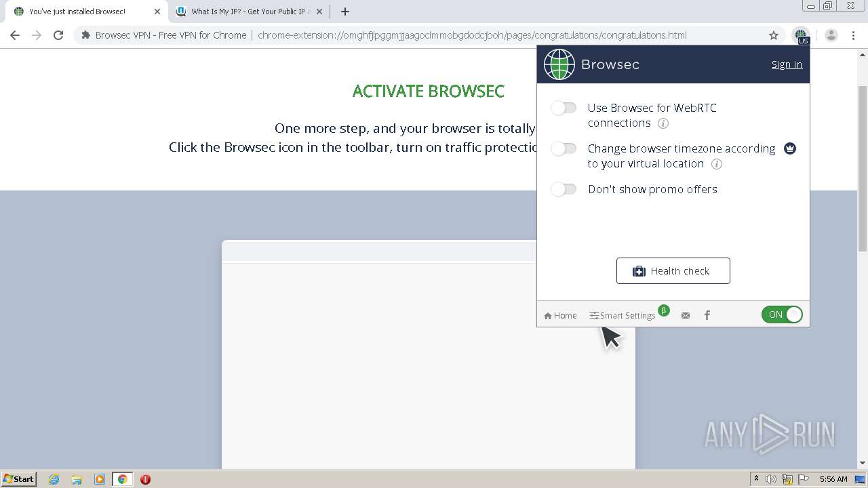Switch to What Is My IP tab

click(248, 12)
